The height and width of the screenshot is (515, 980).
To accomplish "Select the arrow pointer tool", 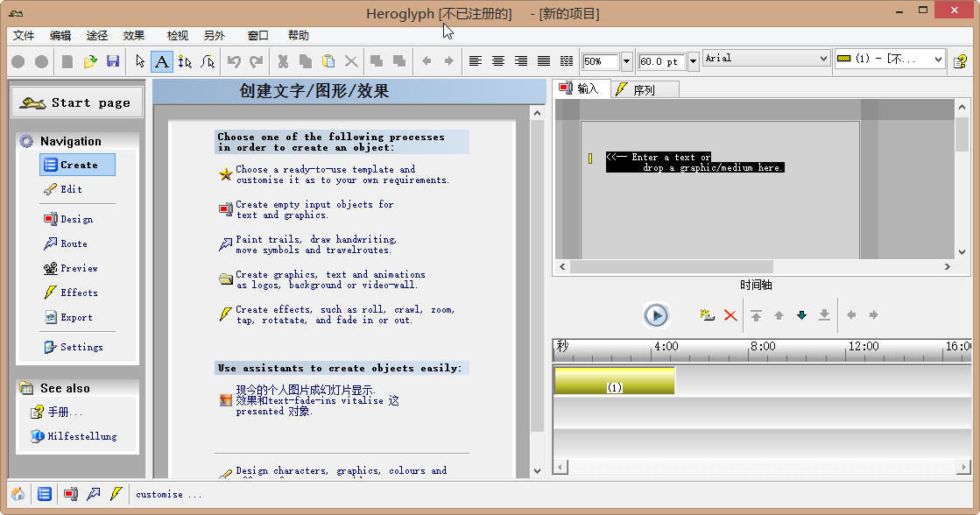I will [140, 61].
